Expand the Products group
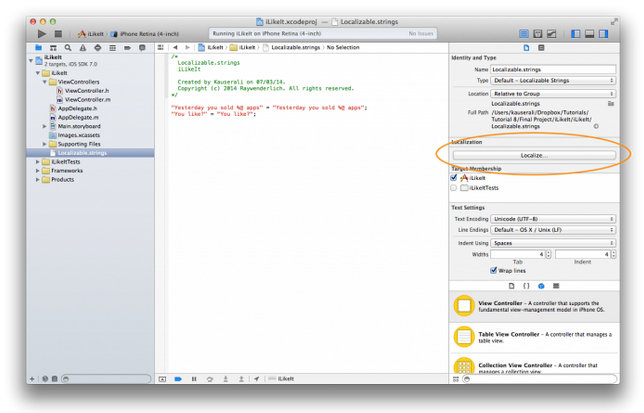 (38, 180)
